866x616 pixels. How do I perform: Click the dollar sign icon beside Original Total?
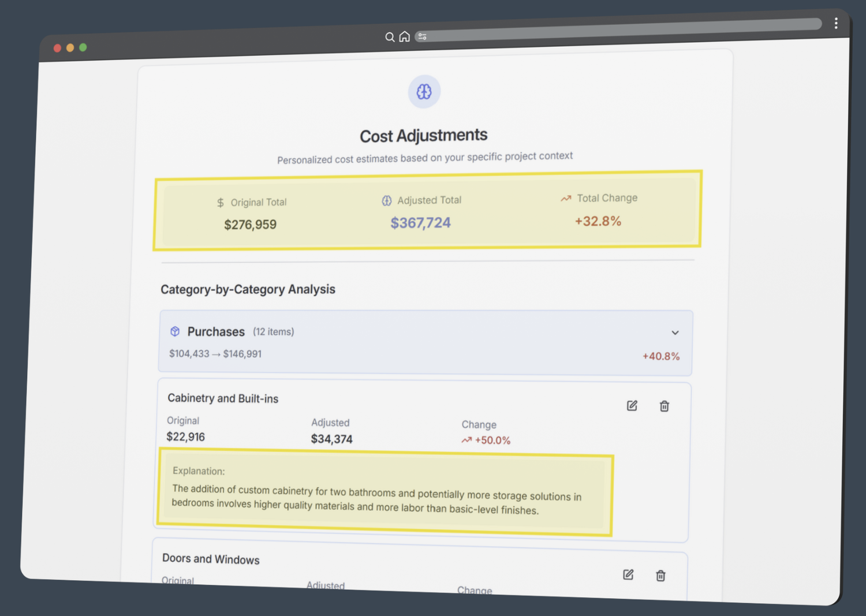point(220,203)
